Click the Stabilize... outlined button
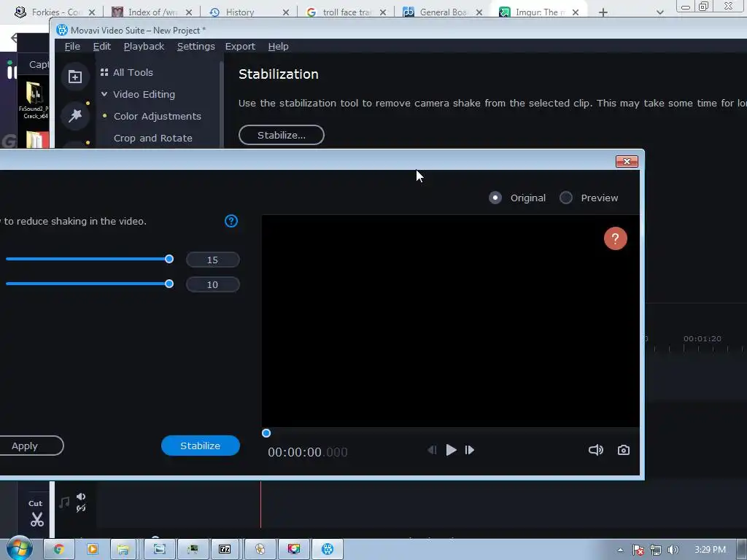 tap(282, 135)
